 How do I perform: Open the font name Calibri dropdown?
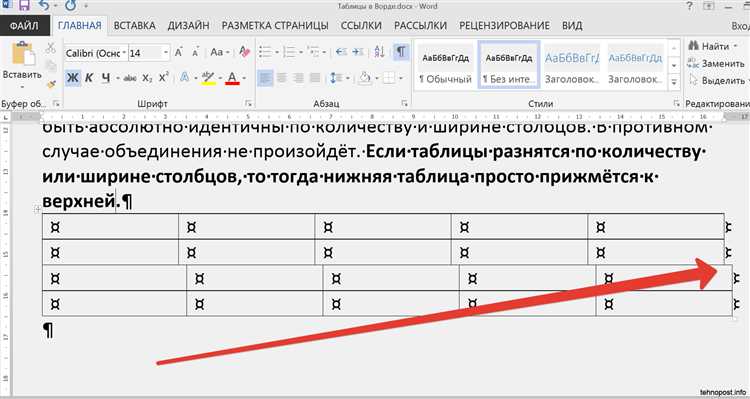point(125,53)
